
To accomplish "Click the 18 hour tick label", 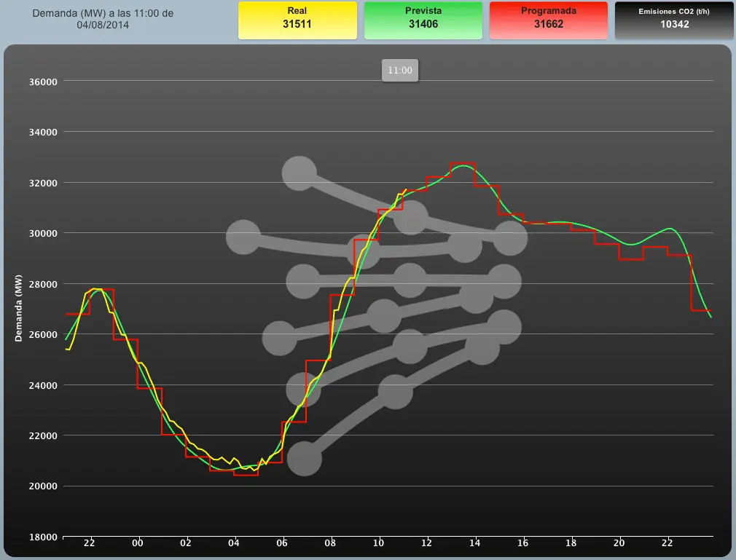I will (x=571, y=543).
